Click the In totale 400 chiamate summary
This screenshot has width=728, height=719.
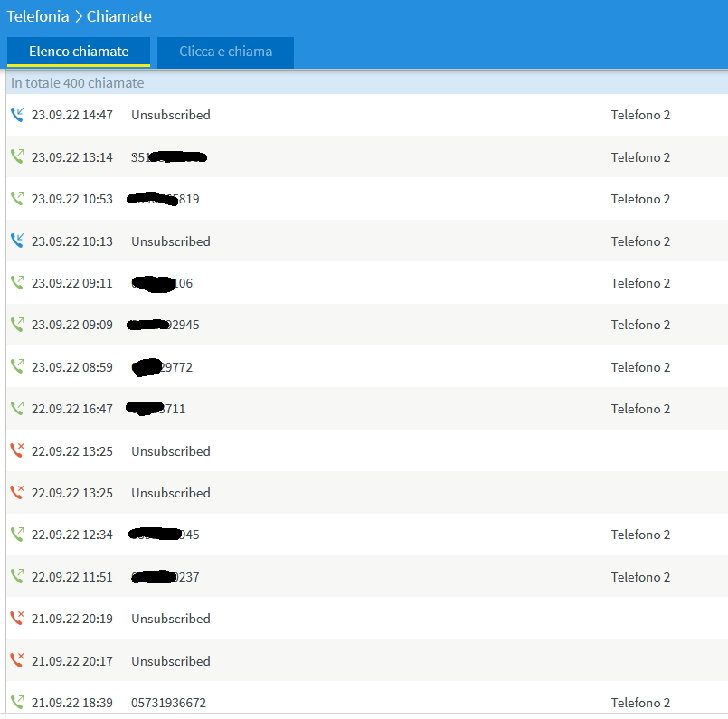pyautogui.click(x=77, y=83)
